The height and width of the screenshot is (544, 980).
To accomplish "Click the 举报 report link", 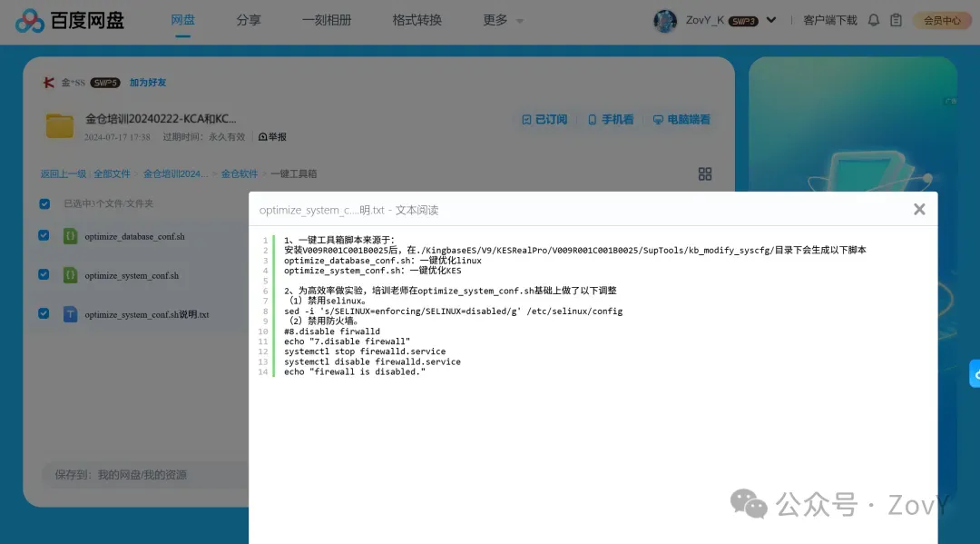I will [x=272, y=136].
